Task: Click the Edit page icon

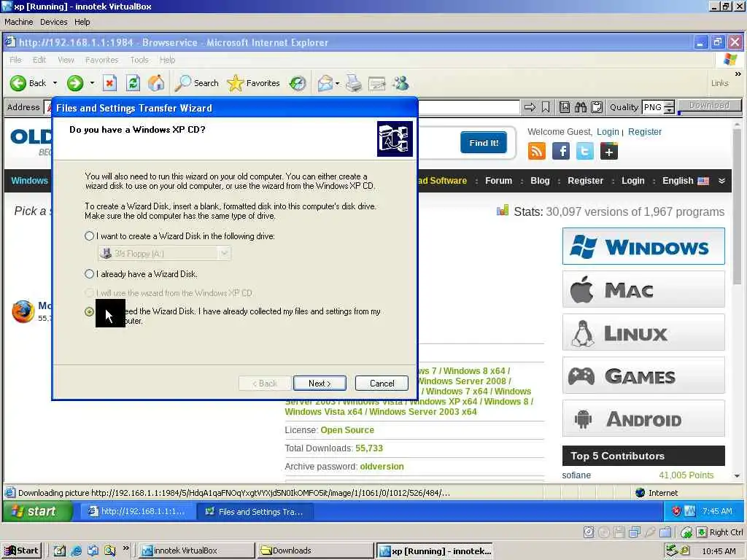Action: pos(376,84)
